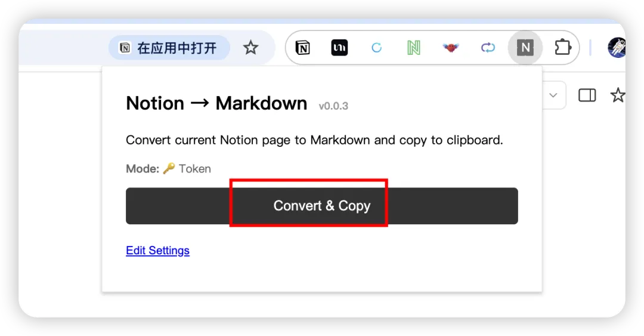Click the astronaut profile avatar
This screenshot has height=336, width=644.
[x=617, y=47]
